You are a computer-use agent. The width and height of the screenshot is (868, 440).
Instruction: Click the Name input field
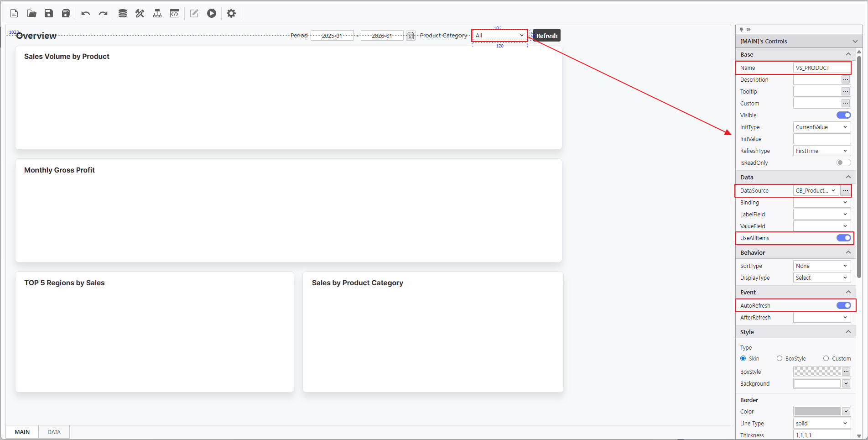pos(821,68)
